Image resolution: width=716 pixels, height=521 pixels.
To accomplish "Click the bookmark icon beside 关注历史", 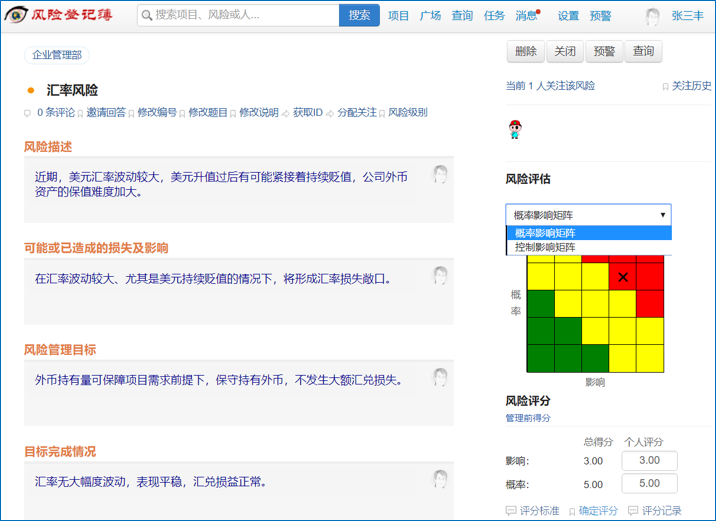I will click(665, 86).
